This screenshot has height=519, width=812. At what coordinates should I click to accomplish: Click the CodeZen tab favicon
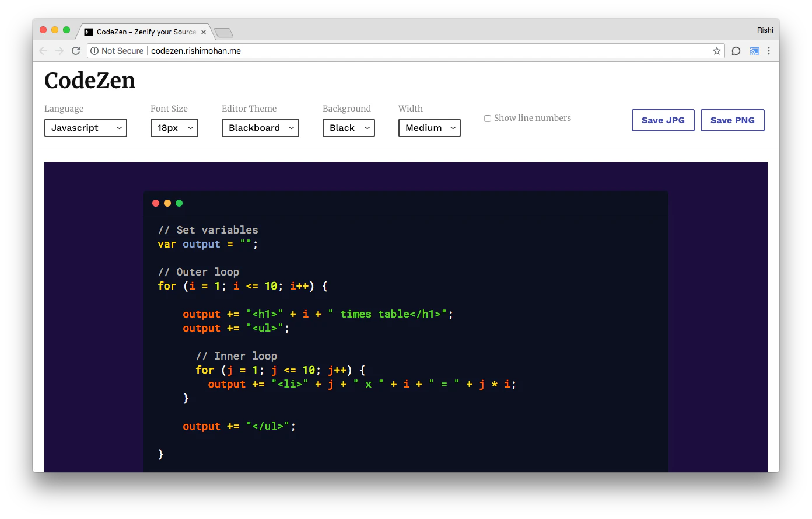[89, 32]
